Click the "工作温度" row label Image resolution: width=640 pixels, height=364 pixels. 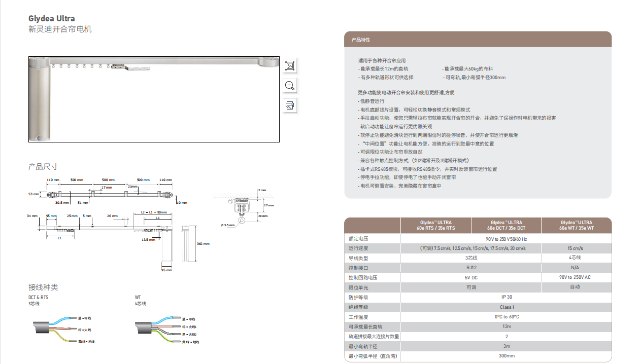[358, 317]
